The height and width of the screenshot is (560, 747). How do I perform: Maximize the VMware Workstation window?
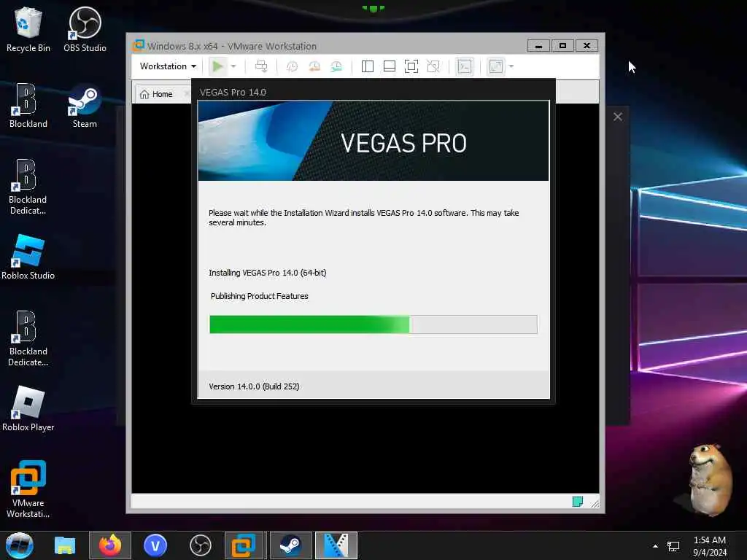pos(562,46)
